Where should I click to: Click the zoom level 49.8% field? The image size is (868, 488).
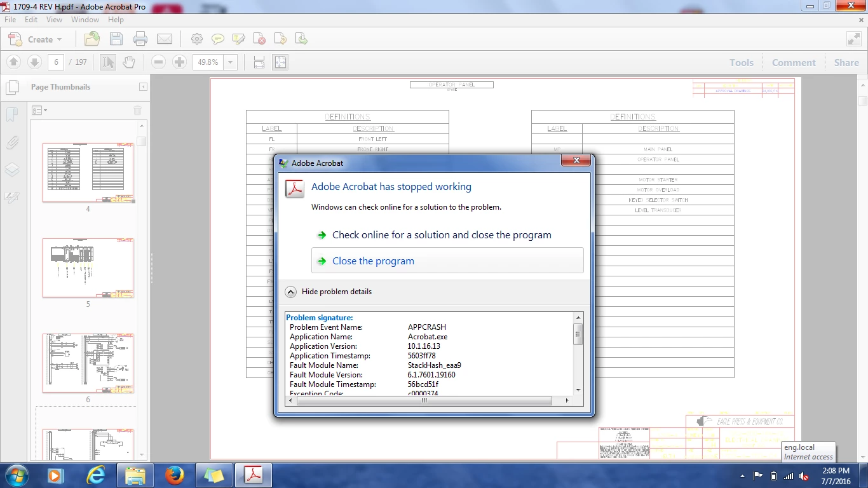click(x=208, y=62)
